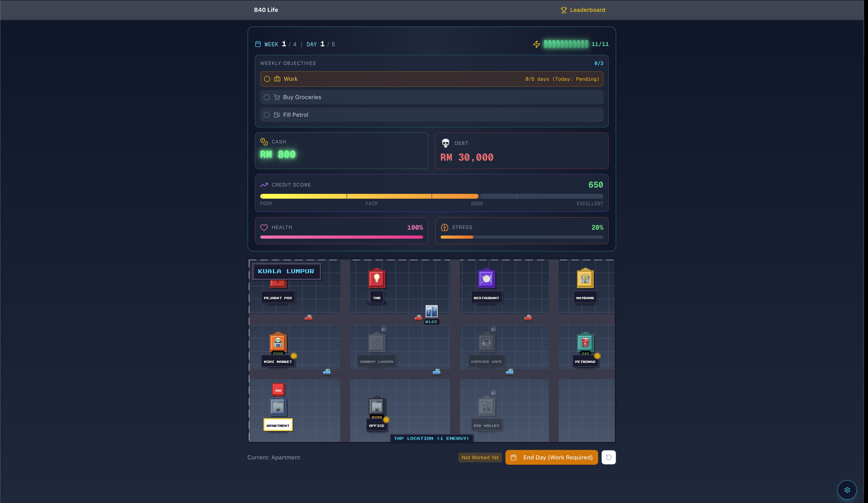Tap the KLCC towers icon
The width and height of the screenshot is (868, 503).
point(431,311)
